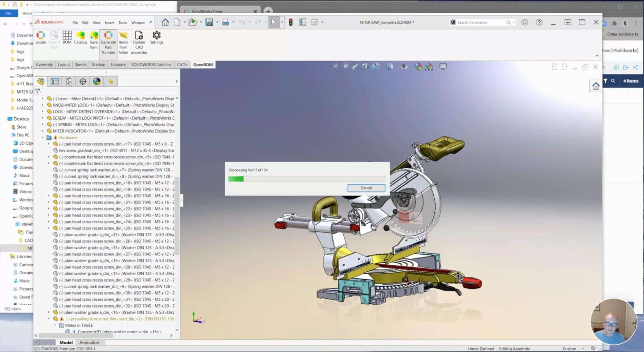Click the OpenBOM tab in ribbon
Image resolution: width=644 pixels, height=352 pixels.
pyautogui.click(x=202, y=64)
